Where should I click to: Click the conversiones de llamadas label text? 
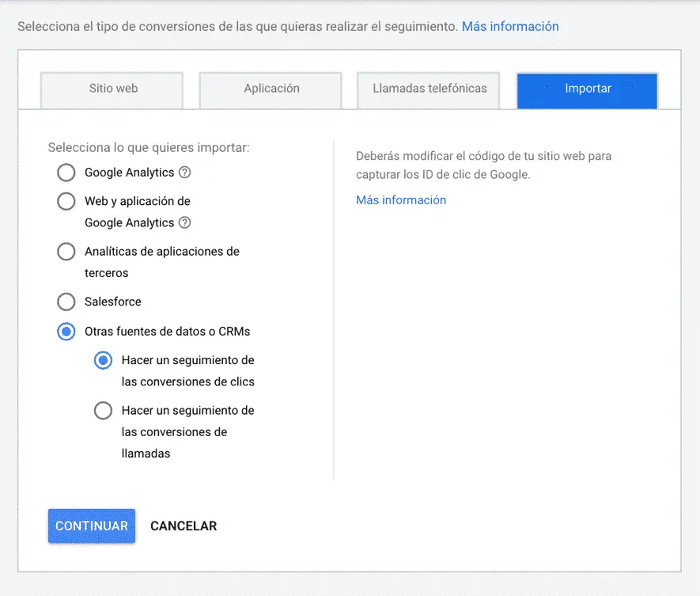pos(188,431)
